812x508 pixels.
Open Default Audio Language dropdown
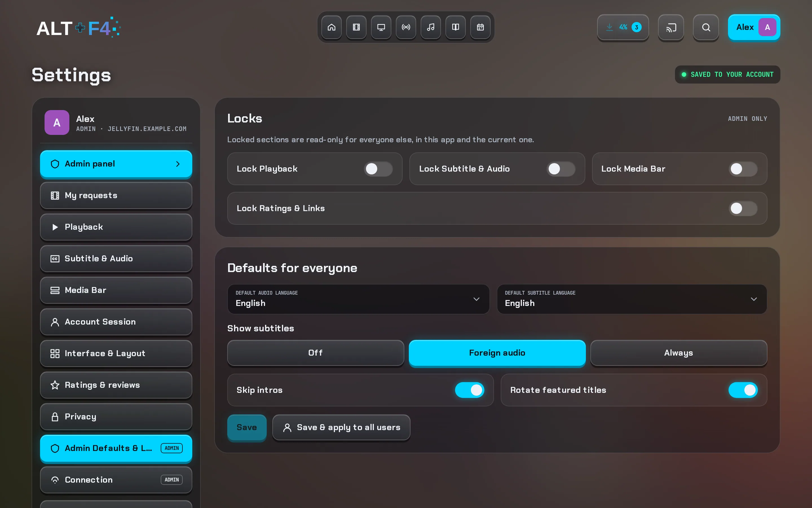tap(358, 299)
